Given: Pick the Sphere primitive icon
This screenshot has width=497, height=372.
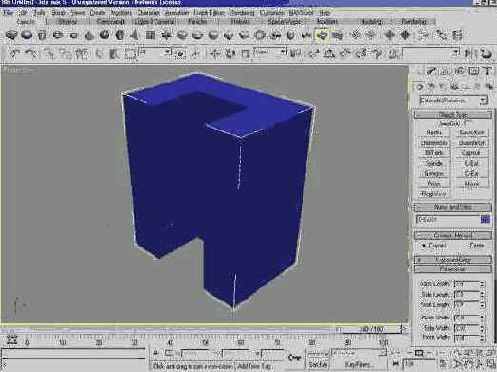Looking at the screenshot, I should 27,35.
